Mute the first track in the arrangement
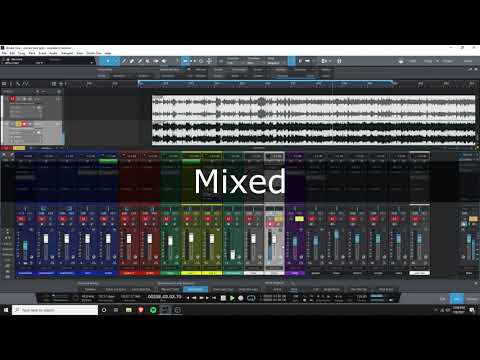The width and height of the screenshot is (480, 360). click(x=12, y=99)
